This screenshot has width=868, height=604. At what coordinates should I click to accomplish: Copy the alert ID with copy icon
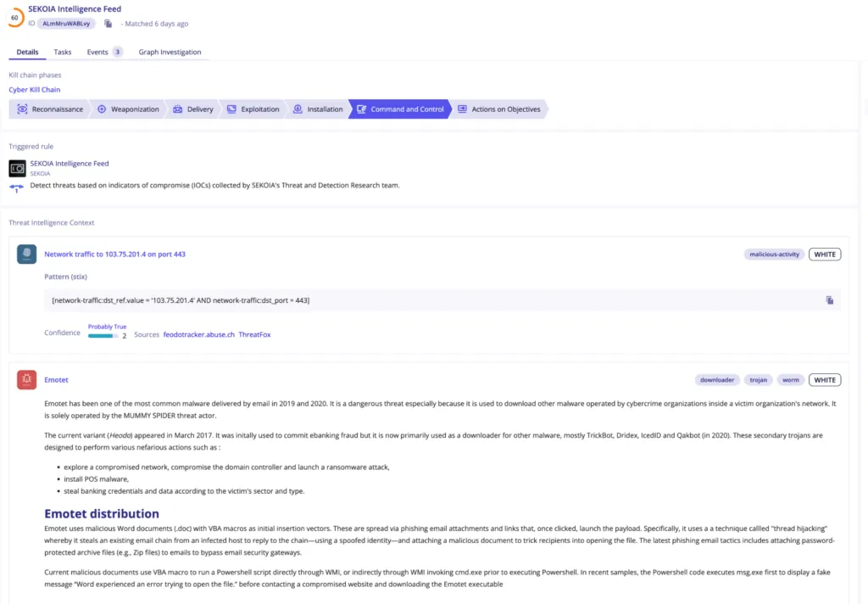[108, 23]
